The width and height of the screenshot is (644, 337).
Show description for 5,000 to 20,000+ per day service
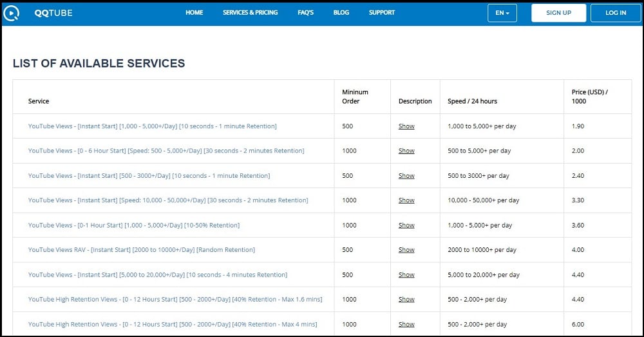(x=406, y=274)
